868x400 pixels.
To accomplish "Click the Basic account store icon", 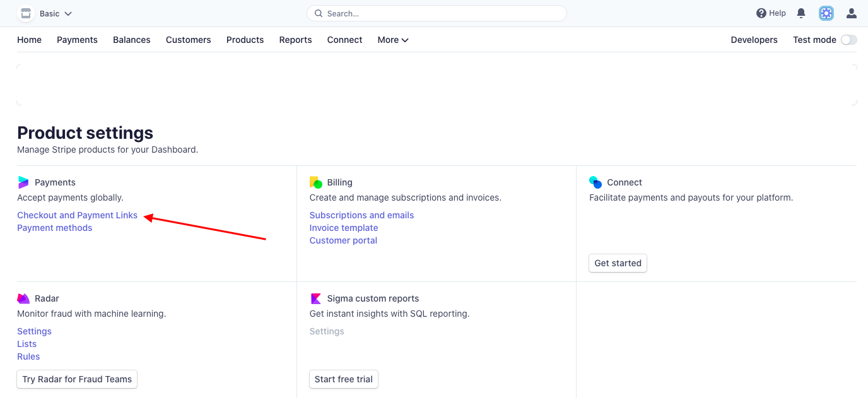I will 26,13.
